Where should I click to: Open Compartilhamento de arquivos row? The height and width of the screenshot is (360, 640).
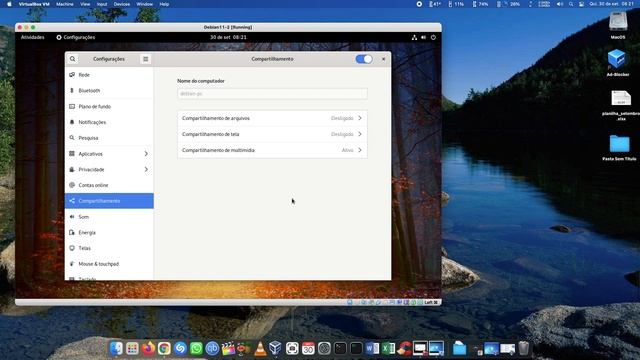click(272, 118)
